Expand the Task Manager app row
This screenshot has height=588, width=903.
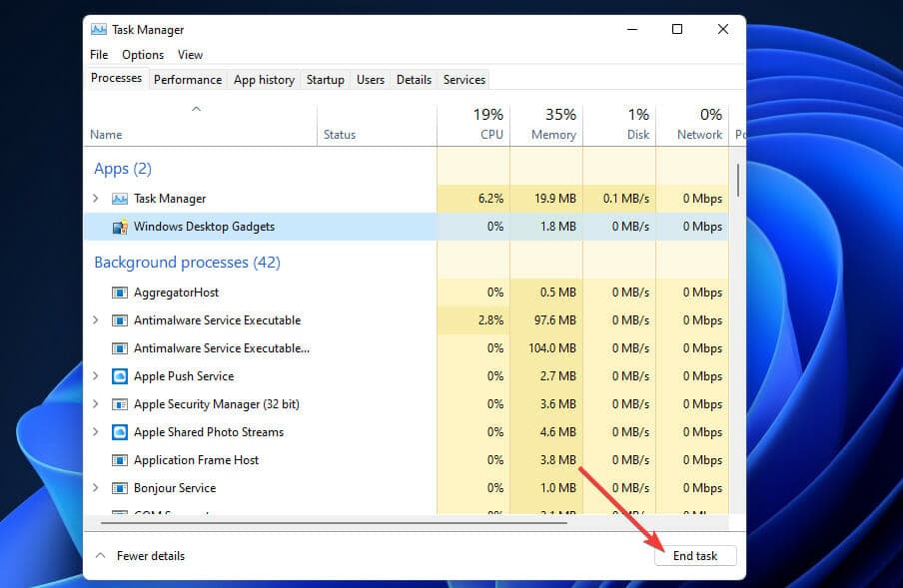pos(96,199)
